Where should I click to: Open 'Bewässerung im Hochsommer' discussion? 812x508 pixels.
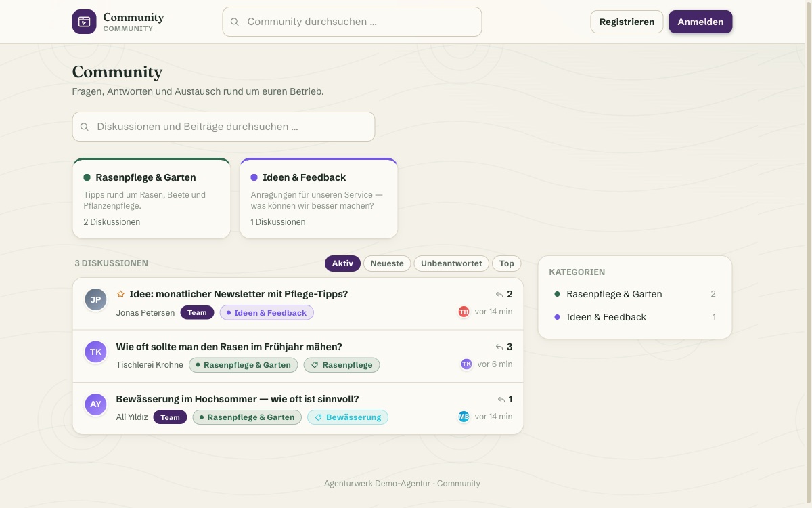(238, 399)
